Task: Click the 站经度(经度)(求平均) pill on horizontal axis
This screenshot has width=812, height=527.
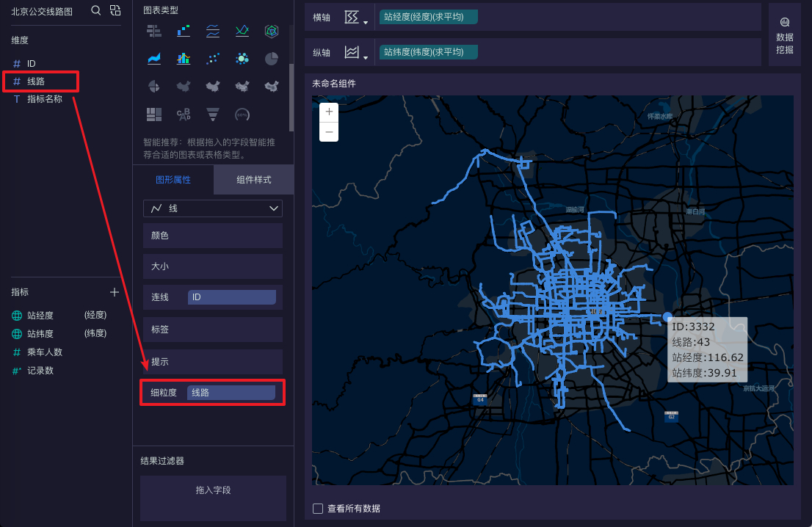Action: [x=428, y=17]
